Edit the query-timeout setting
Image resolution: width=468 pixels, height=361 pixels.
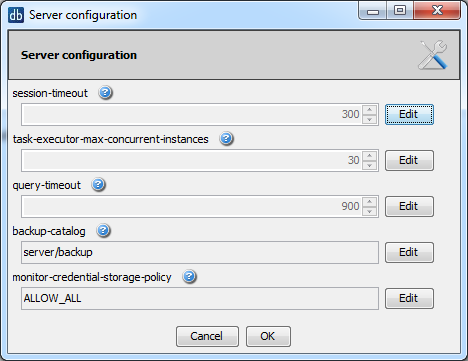click(409, 206)
